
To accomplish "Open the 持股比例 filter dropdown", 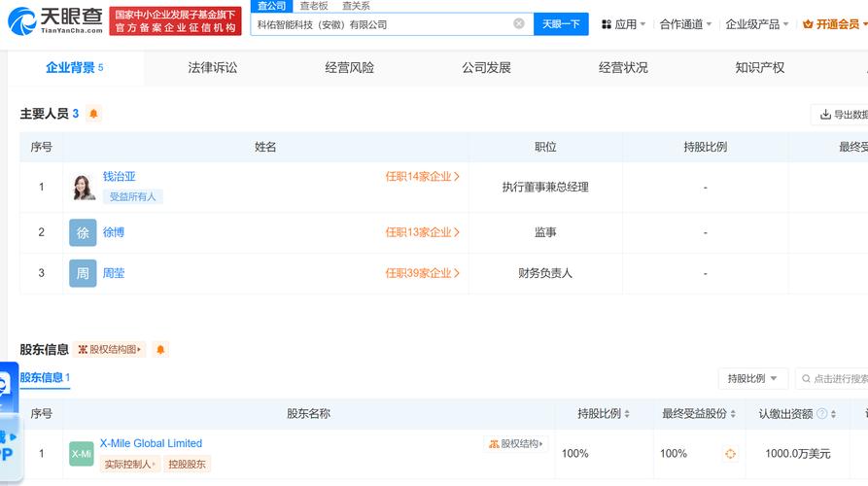I will [x=751, y=379].
